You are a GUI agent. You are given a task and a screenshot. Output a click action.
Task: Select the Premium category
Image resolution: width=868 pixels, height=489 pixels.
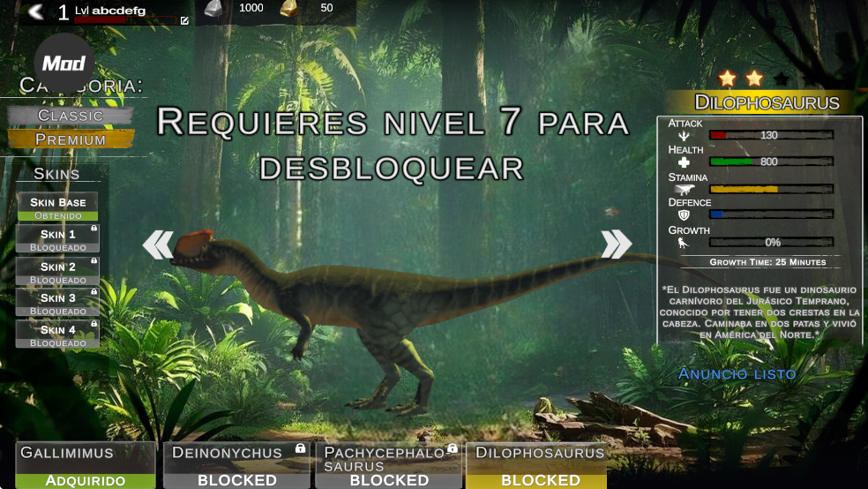pyautogui.click(x=71, y=139)
